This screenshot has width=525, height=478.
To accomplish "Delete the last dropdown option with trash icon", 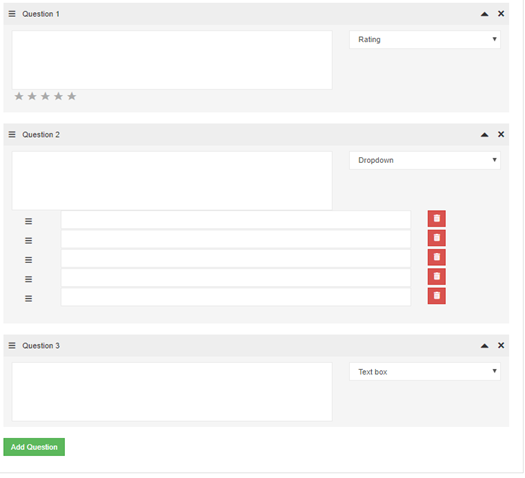I will pyautogui.click(x=437, y=296).
